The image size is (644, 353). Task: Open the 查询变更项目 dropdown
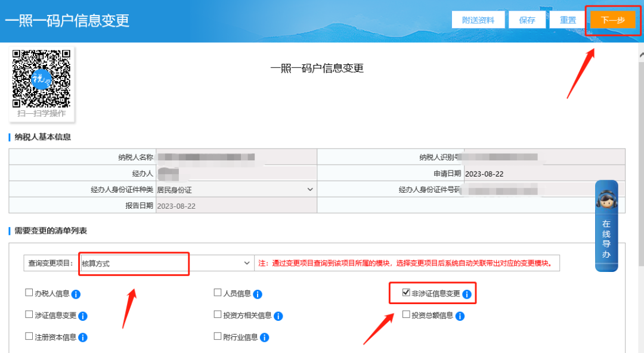[x=166, y=263]
